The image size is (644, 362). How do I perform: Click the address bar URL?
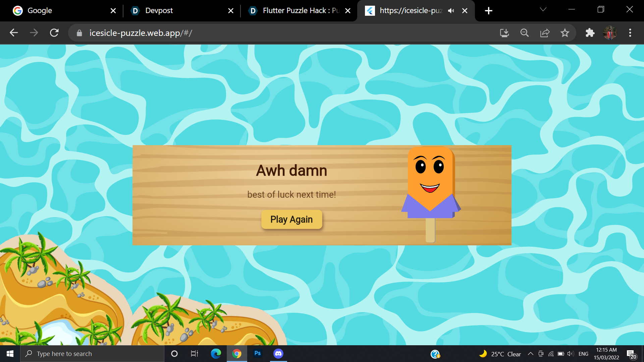pos(141,33)
